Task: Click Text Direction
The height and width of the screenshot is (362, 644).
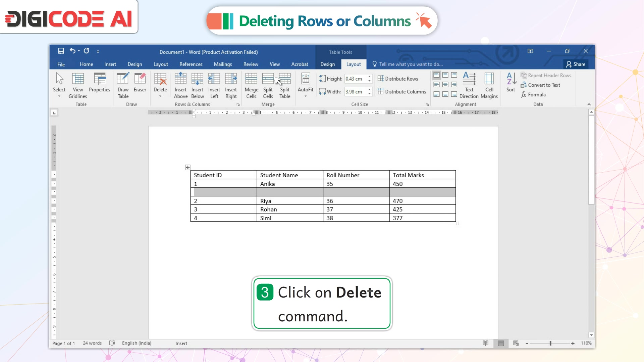Action: [469, 85]
